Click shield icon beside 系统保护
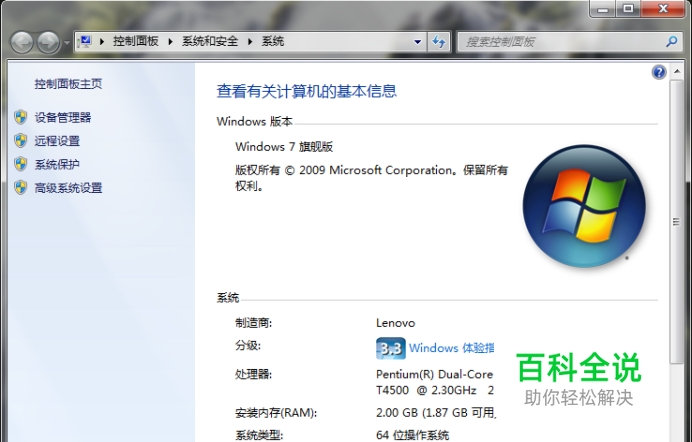This screenshot has height=442, width=692. pyautogui.click(x=20, y=164)
